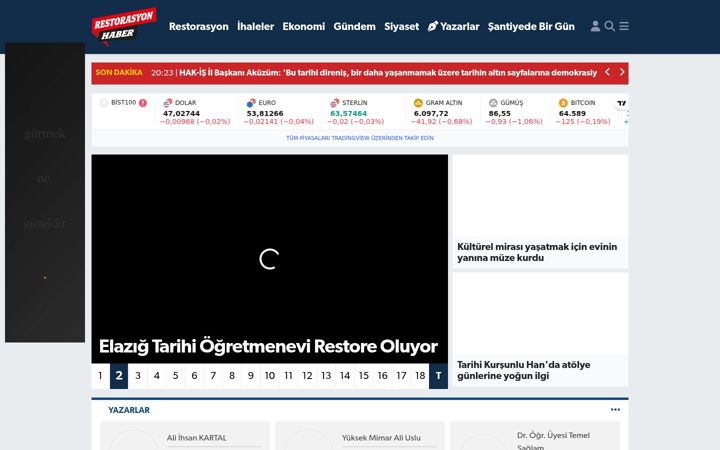Select slide number 15
Screen dimensions: 720x450
tap(364, 376)
